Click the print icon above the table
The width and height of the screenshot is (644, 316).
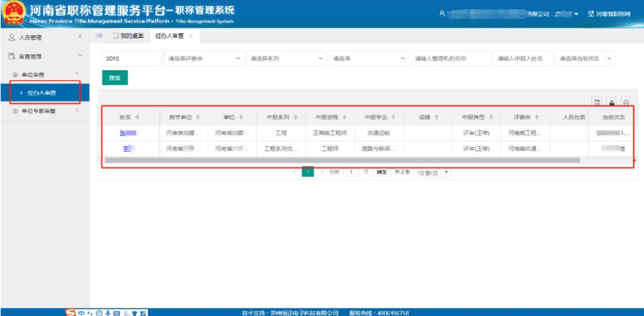click(x=626, y=103)
